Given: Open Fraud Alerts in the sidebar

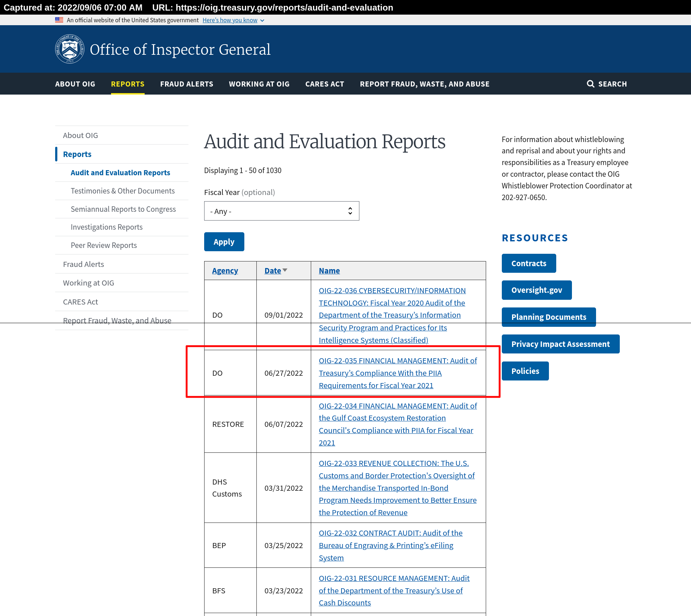Looking at the screenshot, I should (x=84, y=264).
